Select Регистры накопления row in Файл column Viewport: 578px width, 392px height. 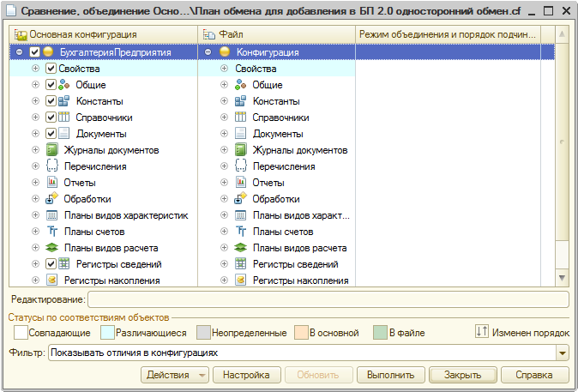click(x=276, y=280)
